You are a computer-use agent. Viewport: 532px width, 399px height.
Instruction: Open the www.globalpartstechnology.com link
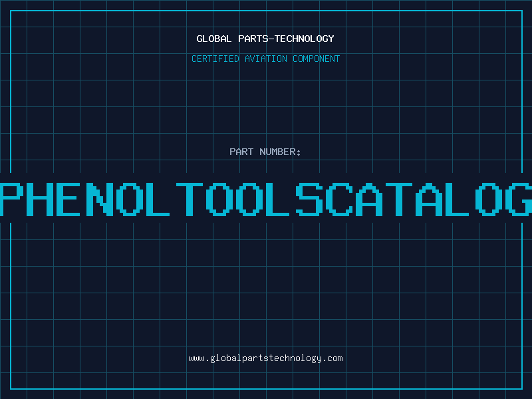coord(265,358)
